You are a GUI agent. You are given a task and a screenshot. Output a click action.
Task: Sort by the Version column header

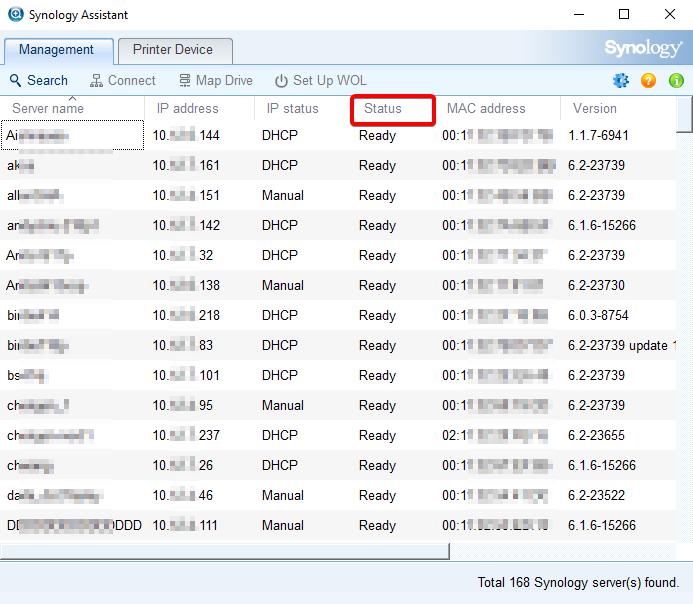click(618, 108)
